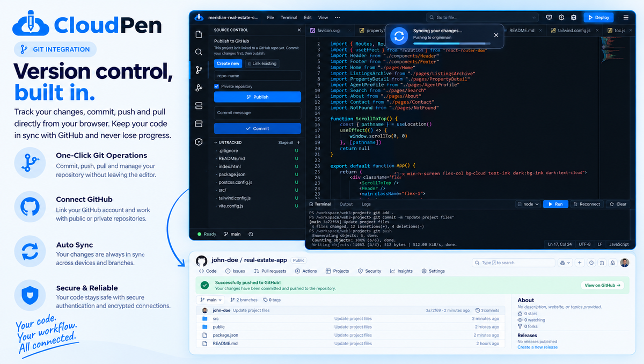Click the Commit button
The width and height of the screenshot is (644, 364).
coord(258,129)
